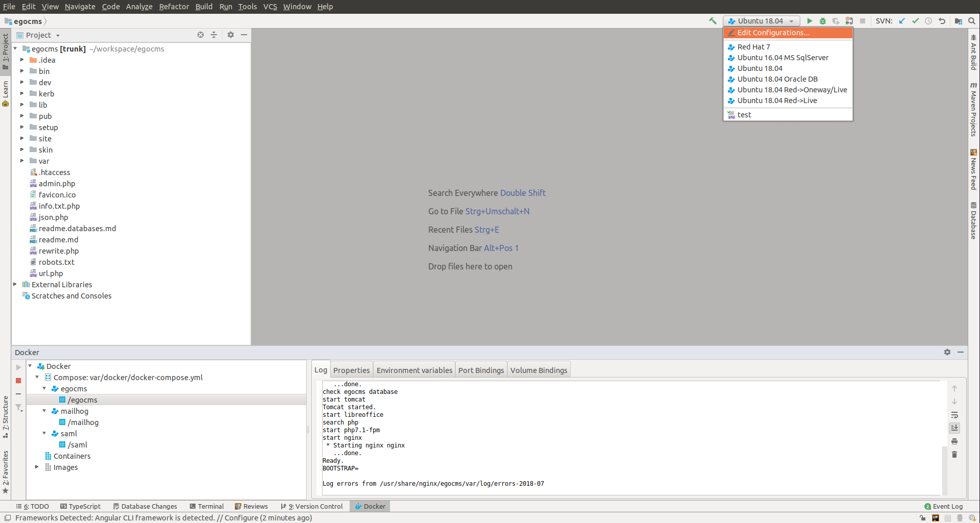980x523 pixels.
Task: Click the Stop button in top toolbar
Action: pos(863,21)
